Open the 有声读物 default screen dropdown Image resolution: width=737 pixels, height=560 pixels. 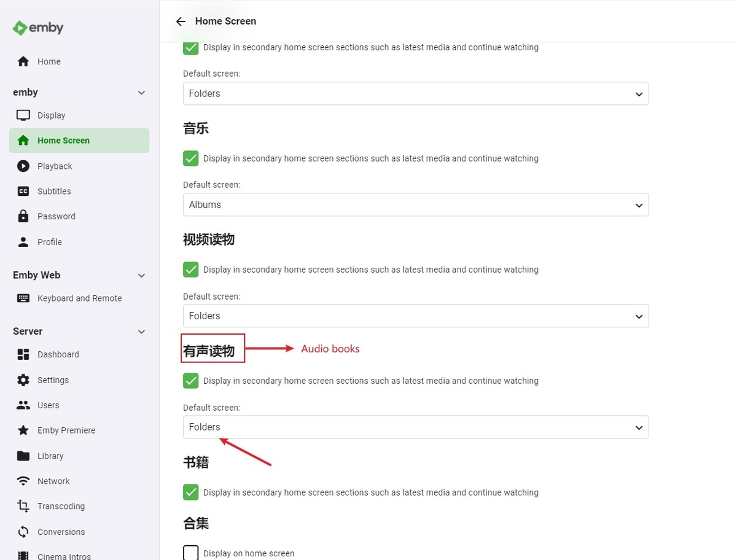416,427
